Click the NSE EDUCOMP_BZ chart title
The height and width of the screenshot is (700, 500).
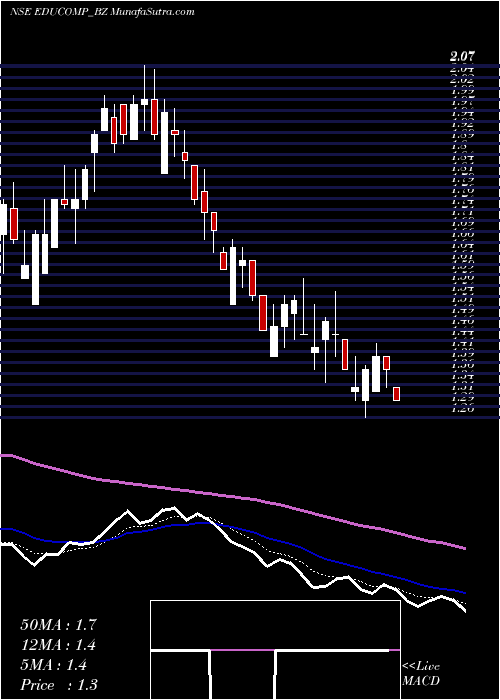click(102, 12)
